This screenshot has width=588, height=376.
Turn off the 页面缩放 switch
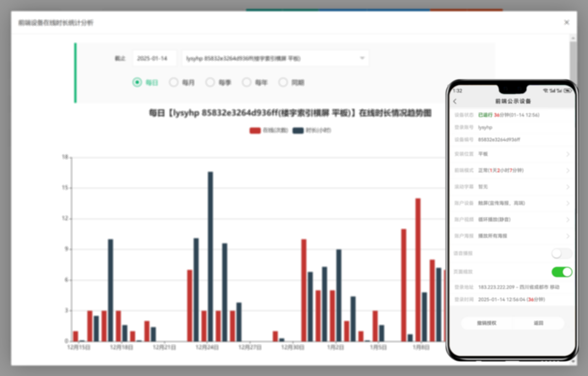(562, 272)
